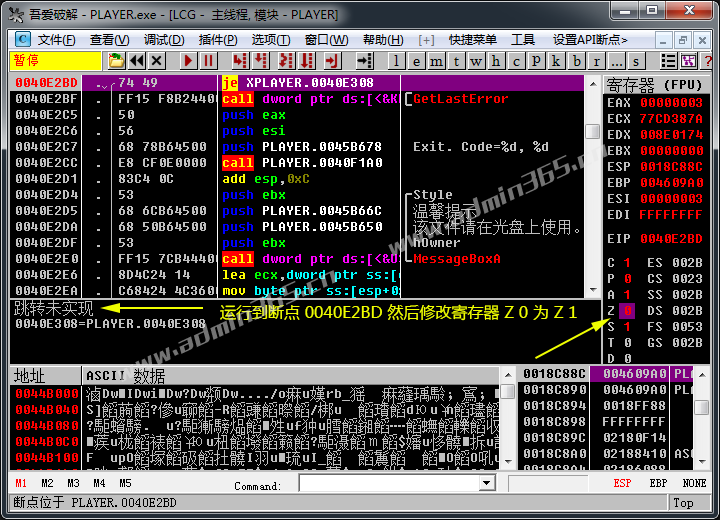Open the Handles window via the 'h' button
720x520 pixels.
496,61
